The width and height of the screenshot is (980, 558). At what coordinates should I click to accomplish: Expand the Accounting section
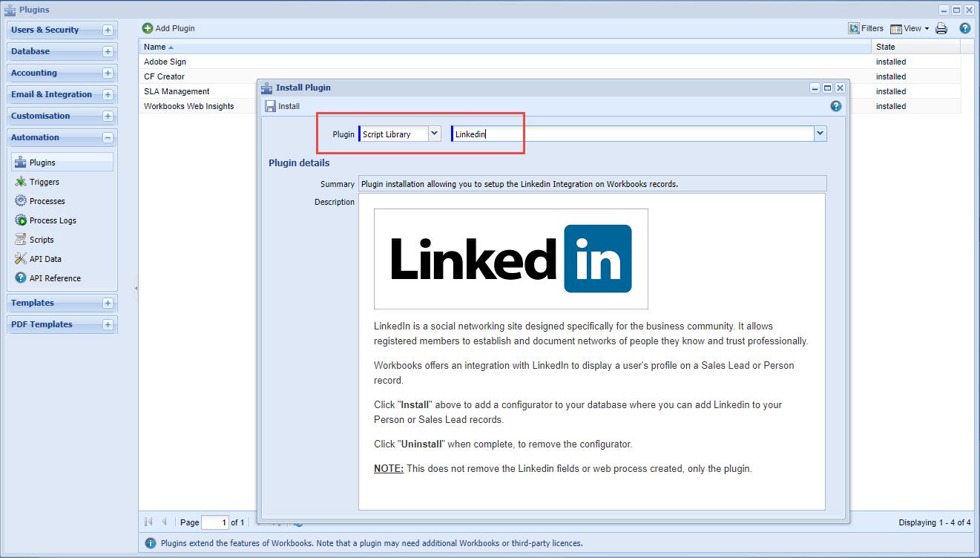coord(108,73)
